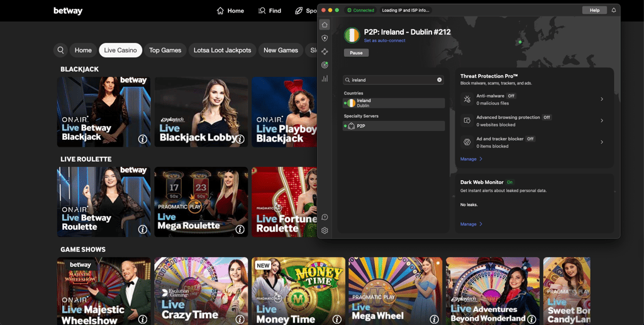The width and height of the screenshot is (644, 325).
Task: Open Manage under Threat Protection Pro
Action: (471, 159)
